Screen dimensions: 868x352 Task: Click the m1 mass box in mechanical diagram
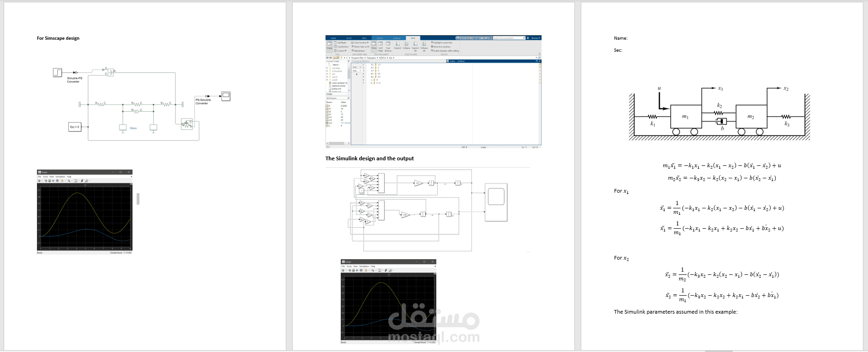(686, 117)
